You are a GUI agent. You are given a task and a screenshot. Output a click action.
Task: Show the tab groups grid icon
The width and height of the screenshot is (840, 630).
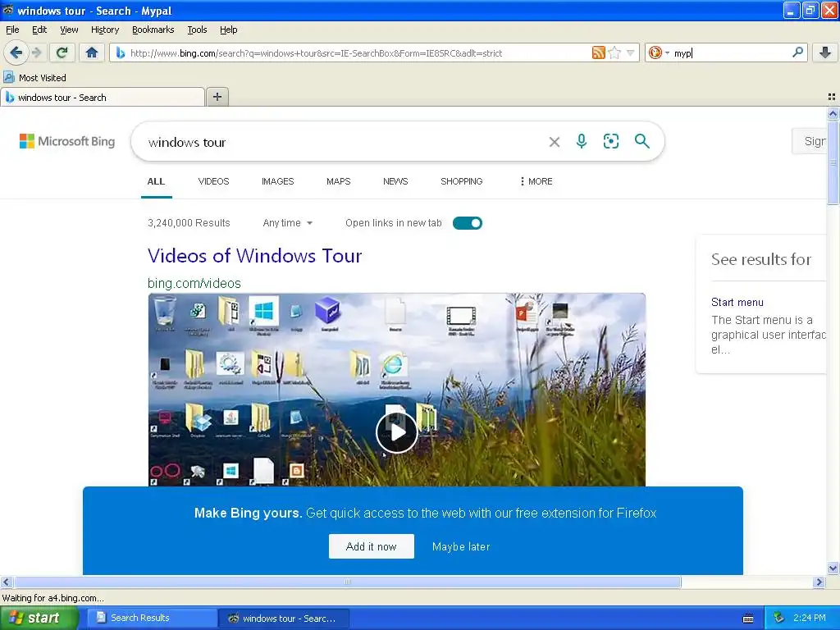coord(832,97)
